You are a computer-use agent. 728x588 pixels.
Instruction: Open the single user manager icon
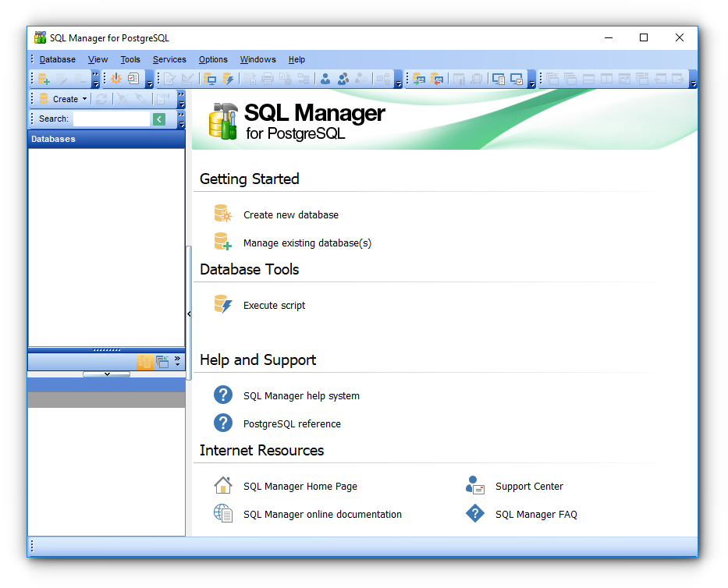[x=325, y=80]
